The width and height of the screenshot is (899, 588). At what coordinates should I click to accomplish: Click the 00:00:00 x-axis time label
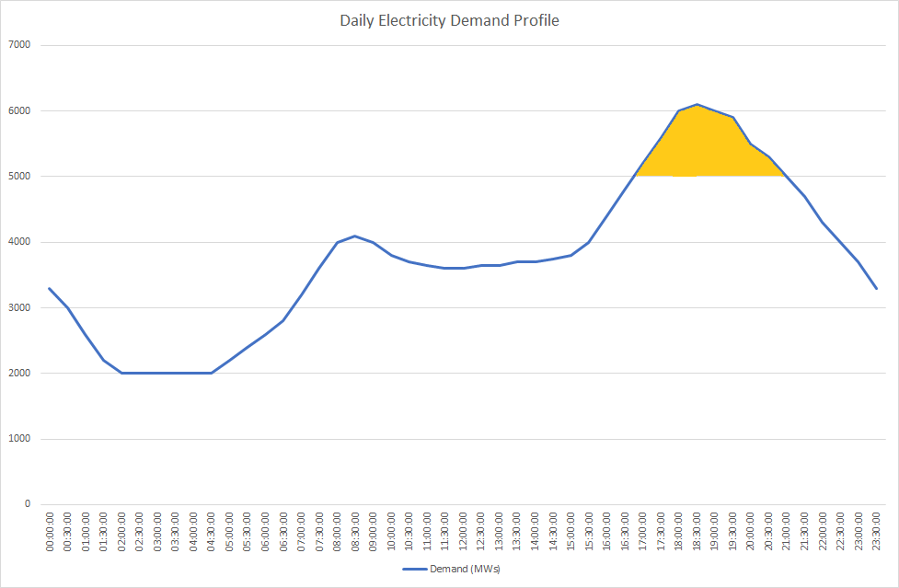(x=50, y=533)
